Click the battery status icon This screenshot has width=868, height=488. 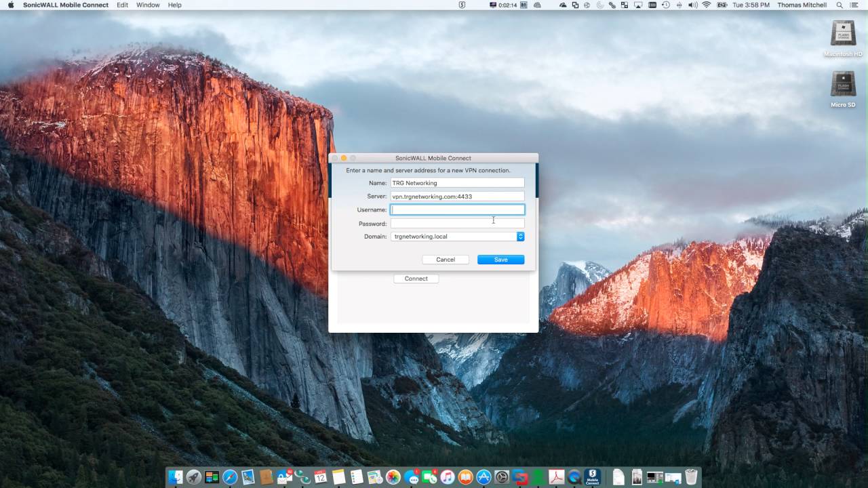(722, 5)
